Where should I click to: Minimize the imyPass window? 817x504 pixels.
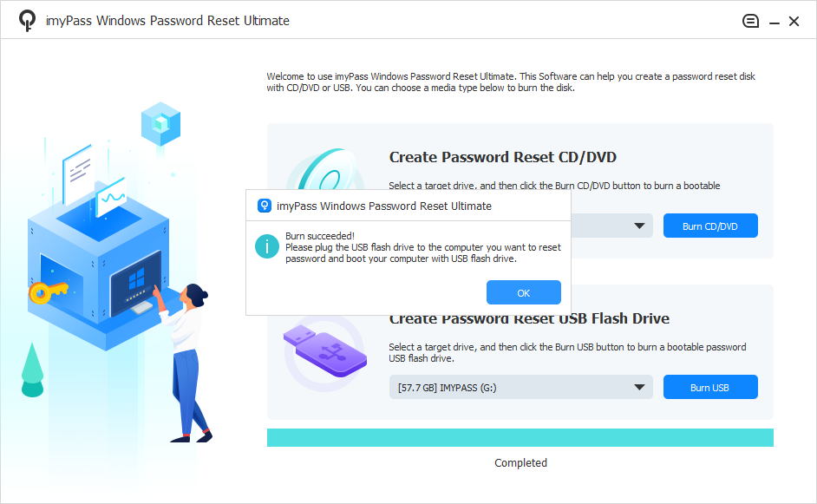tap(775, 22)
